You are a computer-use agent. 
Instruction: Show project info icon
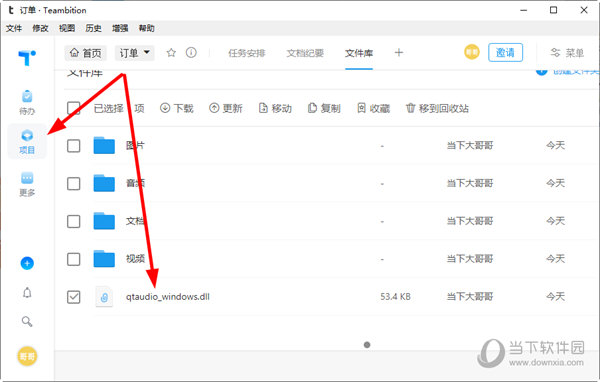click(191, 52)
